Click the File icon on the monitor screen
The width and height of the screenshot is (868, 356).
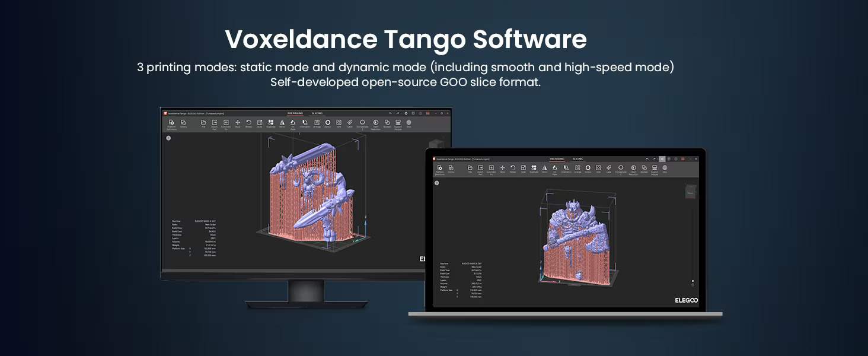coord(203,123)
